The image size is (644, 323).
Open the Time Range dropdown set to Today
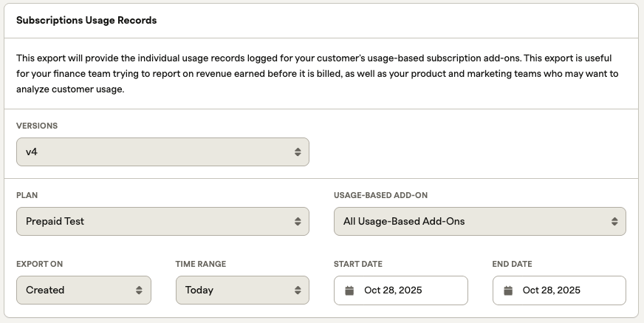pos(242,290)
